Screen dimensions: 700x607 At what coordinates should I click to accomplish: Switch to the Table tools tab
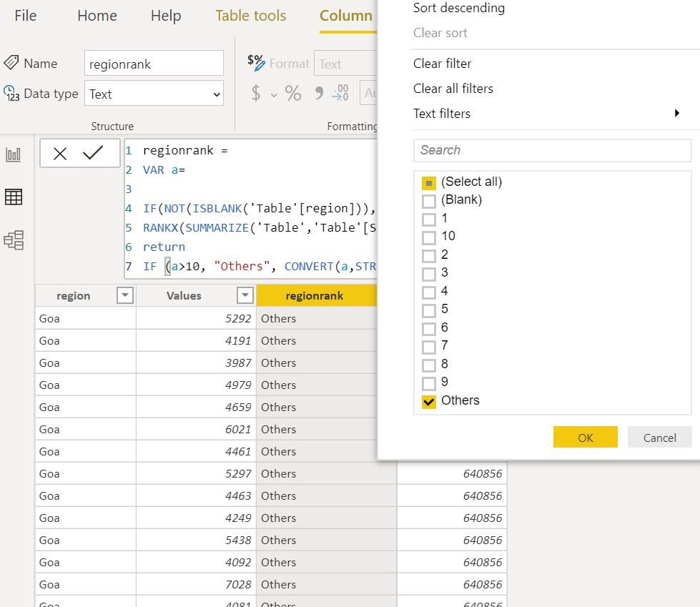250,16
